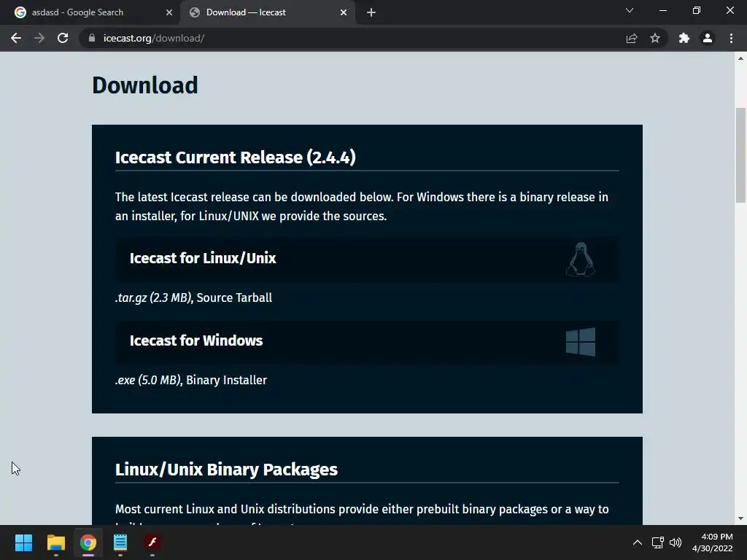Image resolution: width=747 pixels, height=560 pixels.
Task: Restore down the Chrome window
Action: click(697, 10)
